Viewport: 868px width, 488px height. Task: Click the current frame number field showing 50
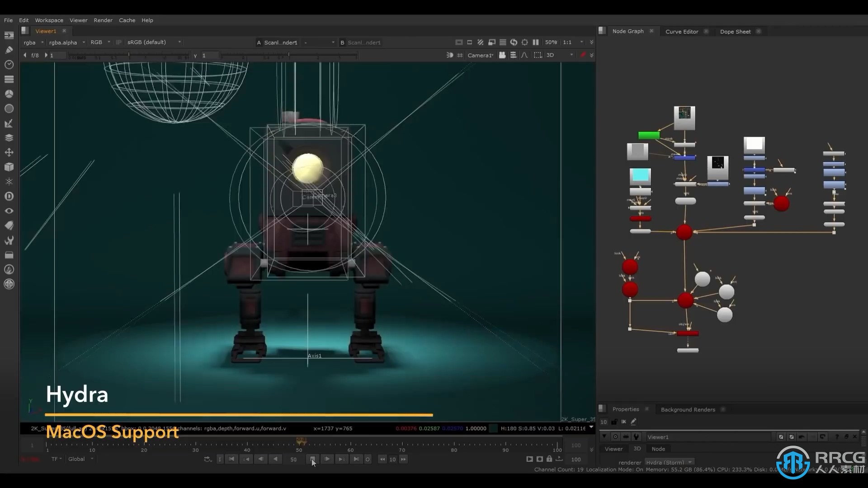coord(294,459)
